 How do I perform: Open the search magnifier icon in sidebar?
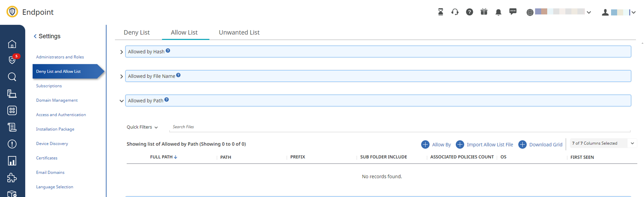(12, 77)
